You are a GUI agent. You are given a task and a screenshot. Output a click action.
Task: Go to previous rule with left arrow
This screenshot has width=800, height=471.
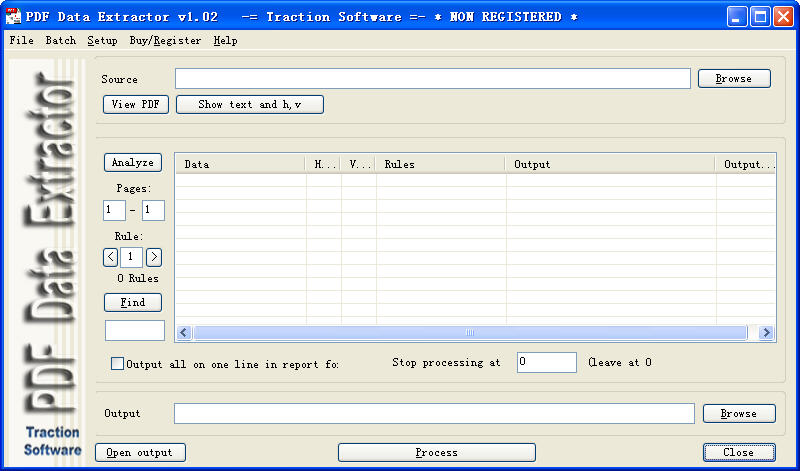pos(111,257)
